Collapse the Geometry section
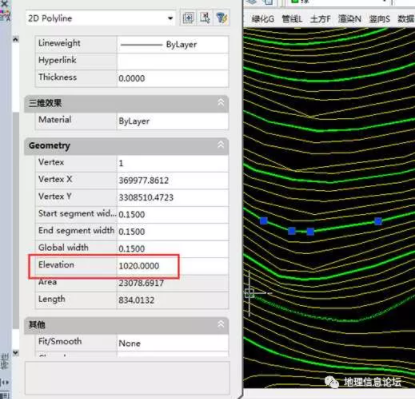The width and height of the screenshot is (419, 399). coord(221,145)
